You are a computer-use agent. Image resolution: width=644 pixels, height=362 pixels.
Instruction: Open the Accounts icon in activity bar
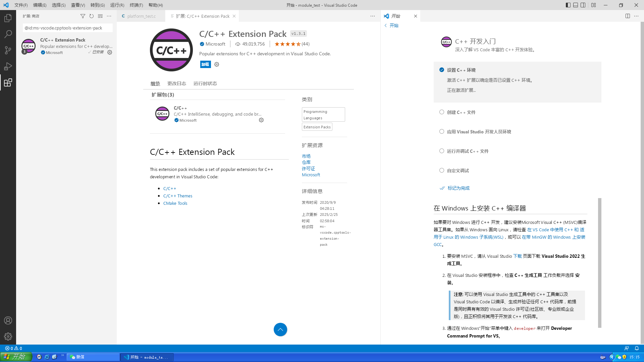pos(8,320)
